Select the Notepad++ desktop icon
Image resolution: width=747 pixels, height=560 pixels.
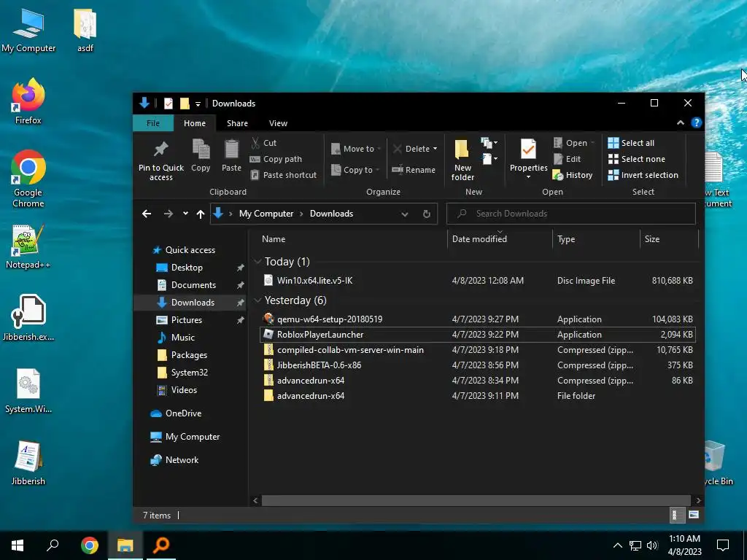point(28,246)
